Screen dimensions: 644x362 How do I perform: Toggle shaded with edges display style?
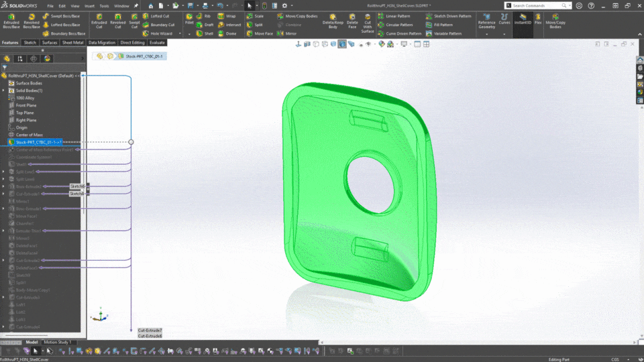pos(342,44)
